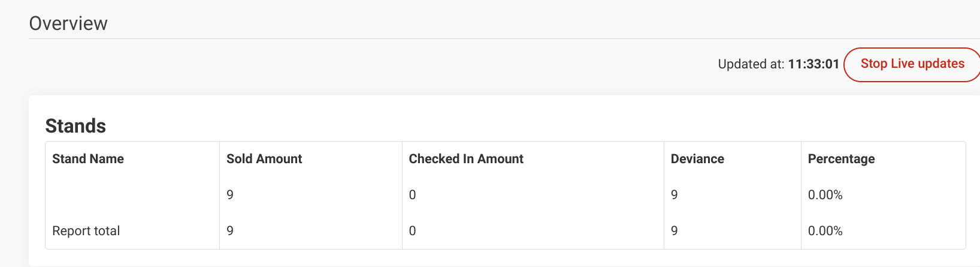The height and width of the screenshot is (267, 980).
Task: Click Report total Percentage 0.00%
Action: click(825, 231)
